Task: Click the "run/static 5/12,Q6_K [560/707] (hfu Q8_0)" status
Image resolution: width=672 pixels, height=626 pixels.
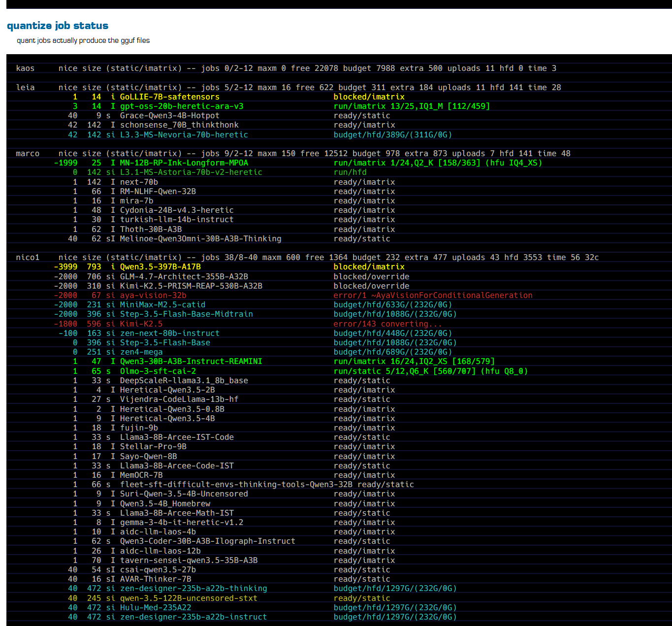Action: tap(431, 371)
